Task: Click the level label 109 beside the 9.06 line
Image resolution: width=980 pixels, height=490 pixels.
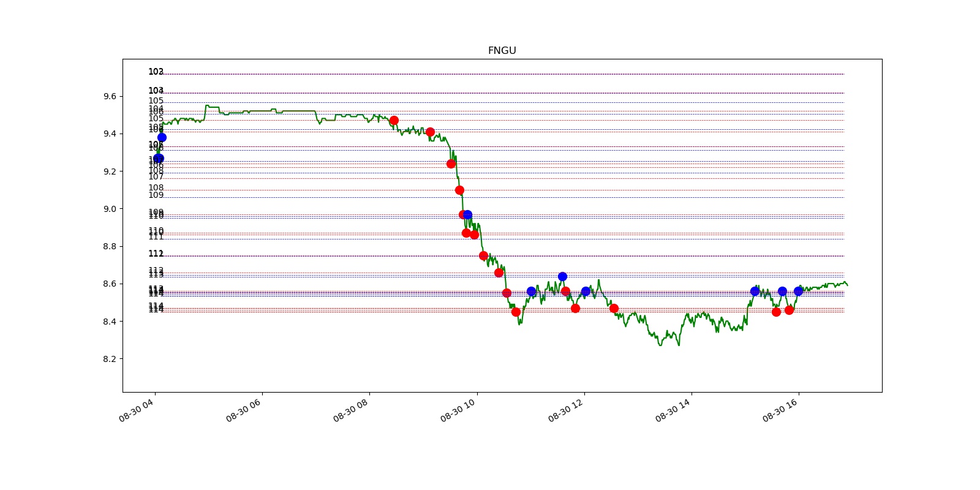Action: point(156,195)
